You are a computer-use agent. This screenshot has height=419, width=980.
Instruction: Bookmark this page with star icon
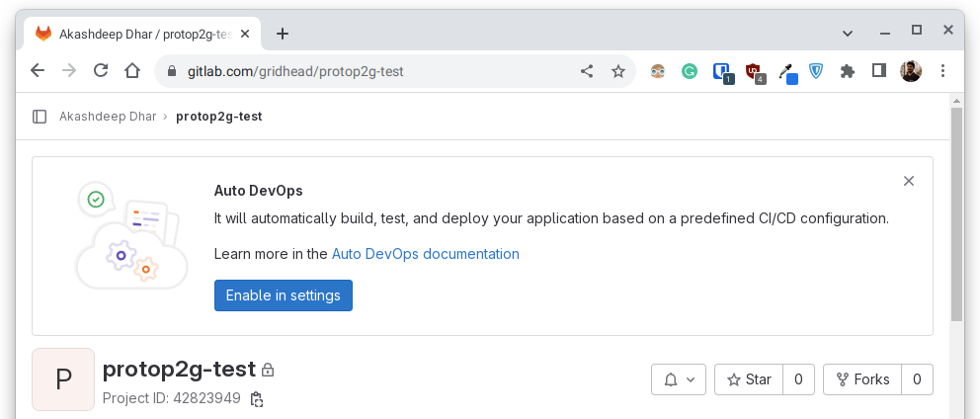[618, 71]
